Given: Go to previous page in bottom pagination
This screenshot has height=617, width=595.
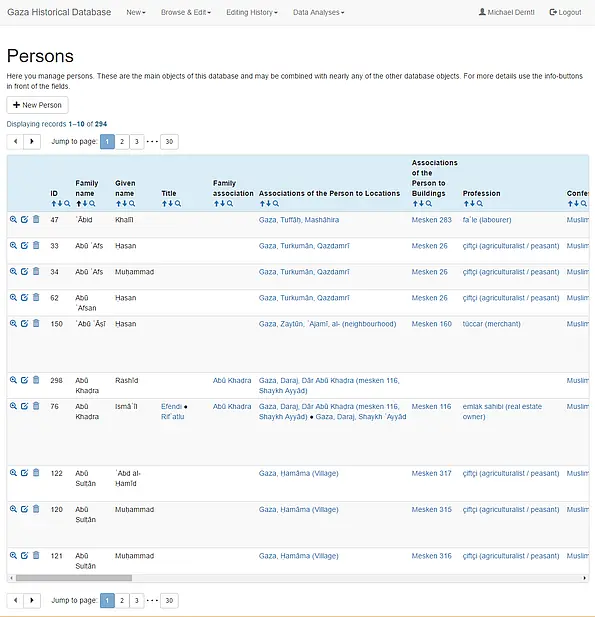Looking at the screenshot, I should [x=15, y=600].
